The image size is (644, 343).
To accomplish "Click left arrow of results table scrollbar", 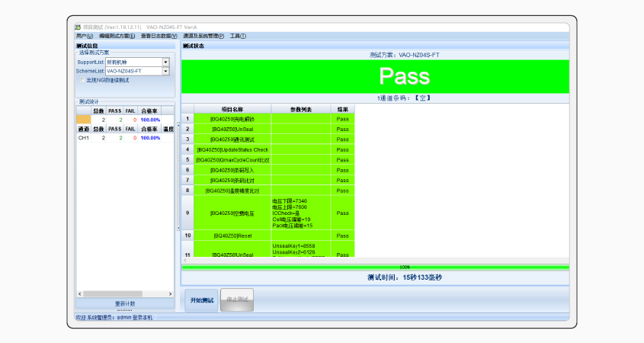I will (185, 260).
